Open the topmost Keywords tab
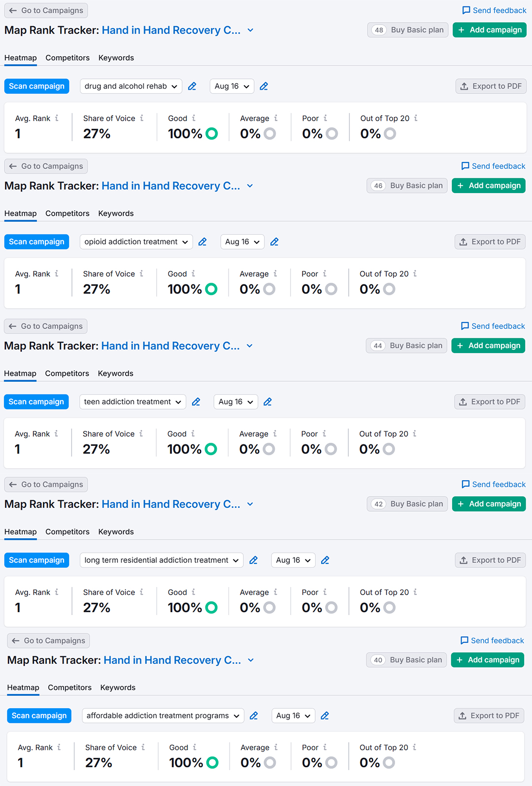Image resolution: width=532 pixels, height=786 pixels. (x=116, y=58)
